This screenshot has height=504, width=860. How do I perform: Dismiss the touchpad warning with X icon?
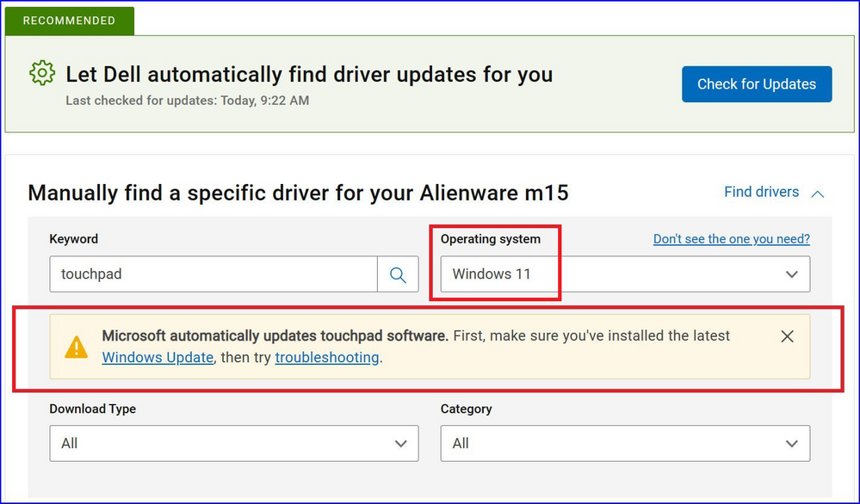point(787,336)
